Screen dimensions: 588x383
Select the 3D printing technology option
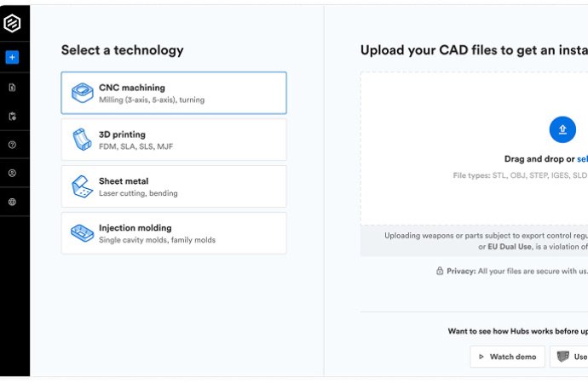pyautogui.click(x=174, y=140)
